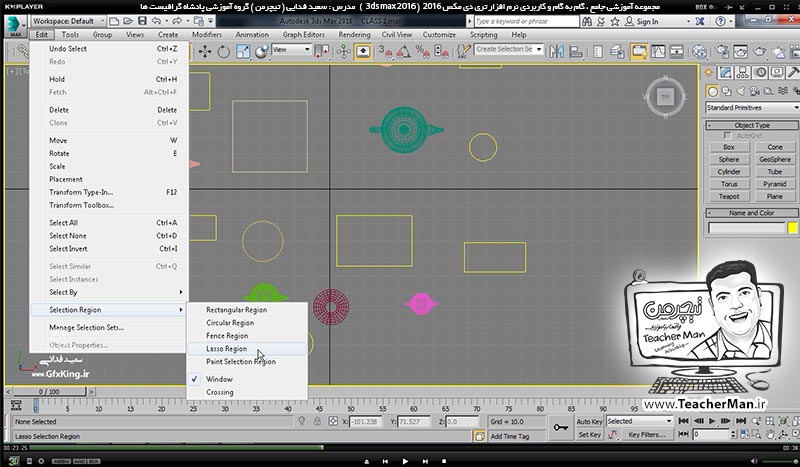Collapse the Name and Color rollout
The image size is (800, 467).
pyautogui.click(x=752, y=213)
